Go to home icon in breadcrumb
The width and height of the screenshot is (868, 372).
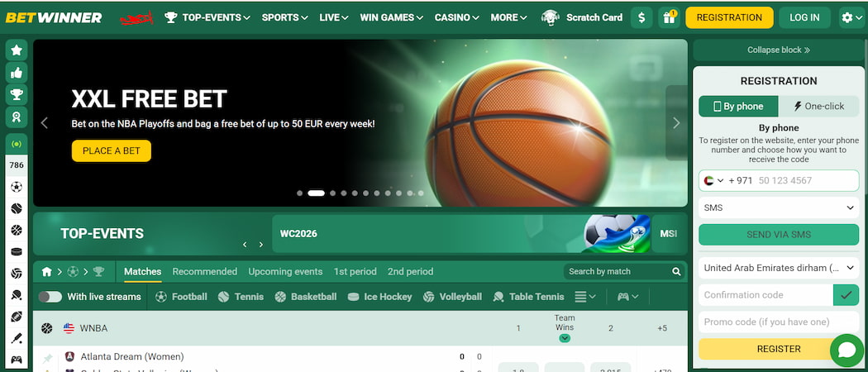[x=47, y=272]
